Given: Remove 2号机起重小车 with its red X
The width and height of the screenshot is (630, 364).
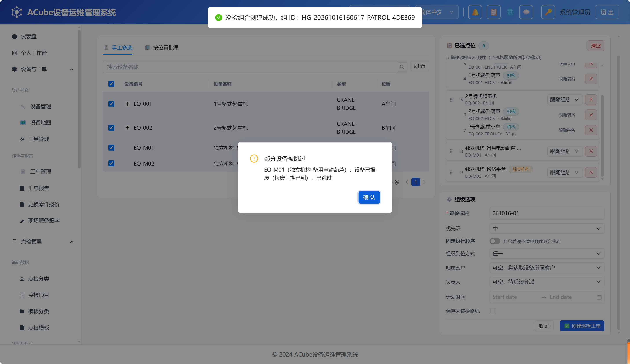Looking at the screenshot, I should 591,130.
